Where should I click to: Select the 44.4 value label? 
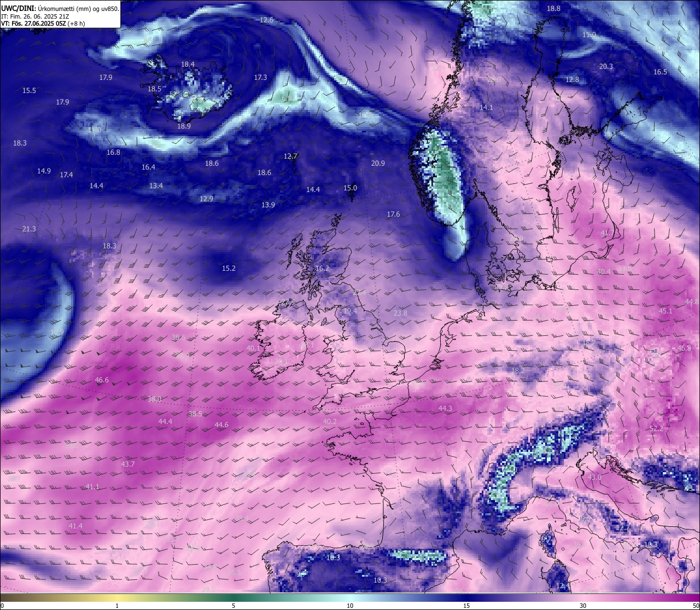[165, 422]
